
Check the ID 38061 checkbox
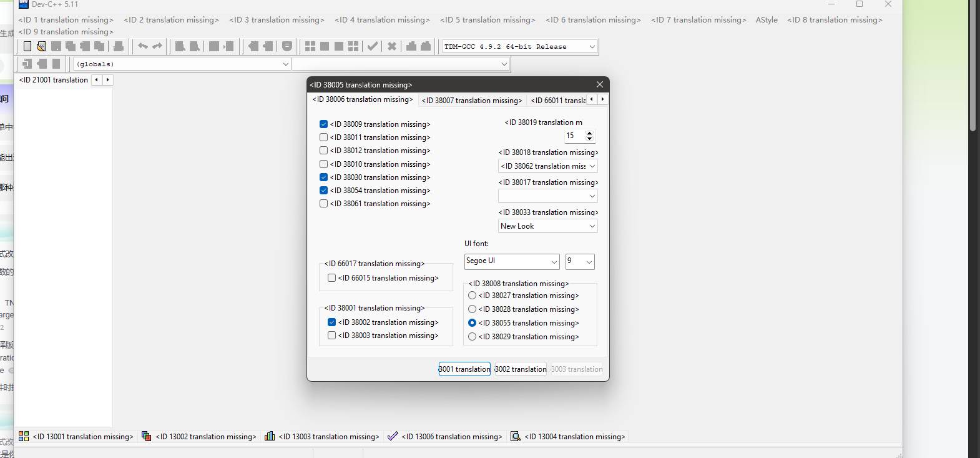[x=323, y=204]
